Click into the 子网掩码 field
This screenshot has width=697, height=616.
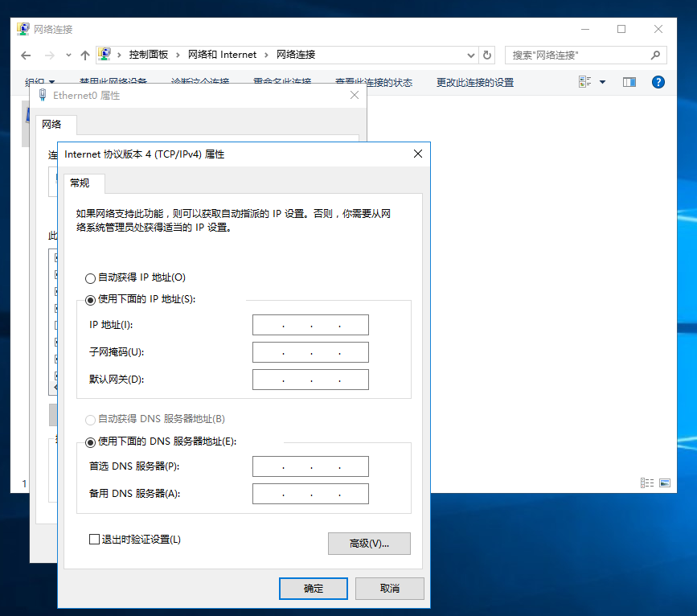pyautogui.click(x=310, y=352)
